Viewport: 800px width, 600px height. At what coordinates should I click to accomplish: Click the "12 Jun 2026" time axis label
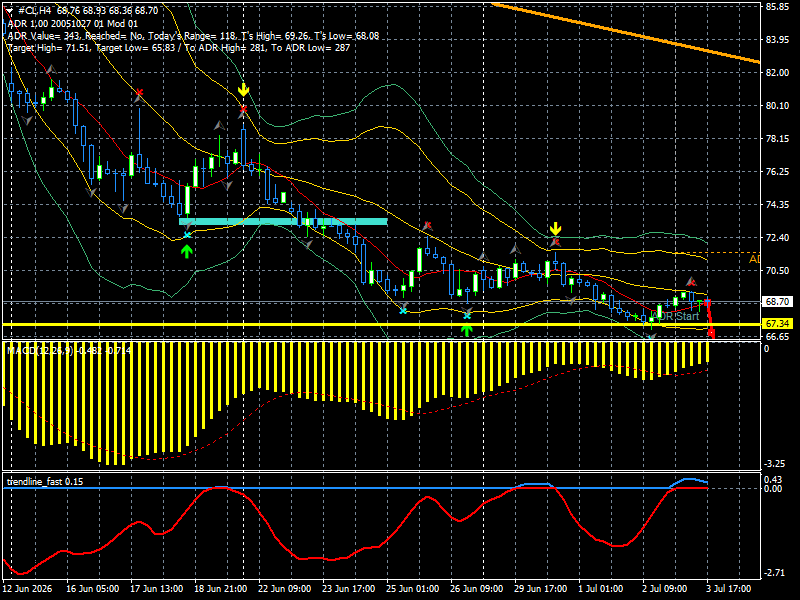coord(28,589)
